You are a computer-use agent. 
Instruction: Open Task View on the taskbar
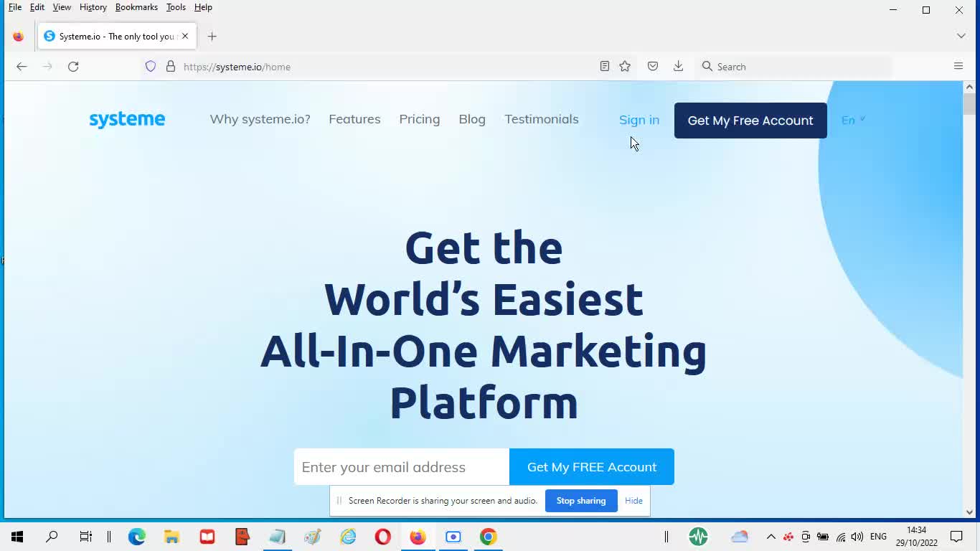tap(86, 537)
